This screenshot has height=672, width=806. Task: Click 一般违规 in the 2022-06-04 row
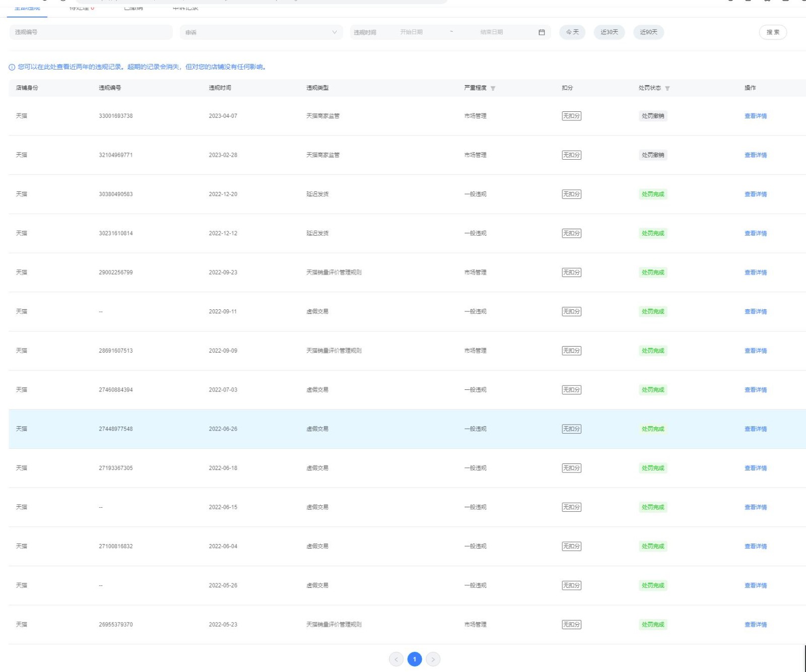coord(476,547)
